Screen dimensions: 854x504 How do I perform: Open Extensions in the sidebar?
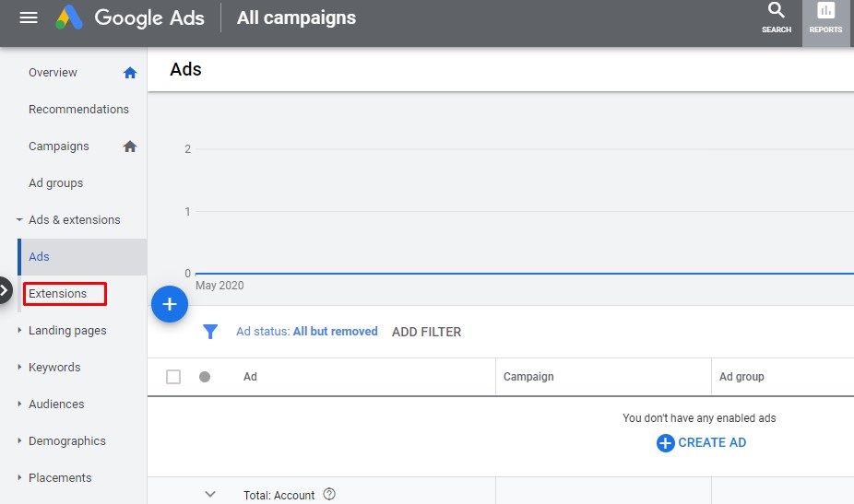pos(58,294)
